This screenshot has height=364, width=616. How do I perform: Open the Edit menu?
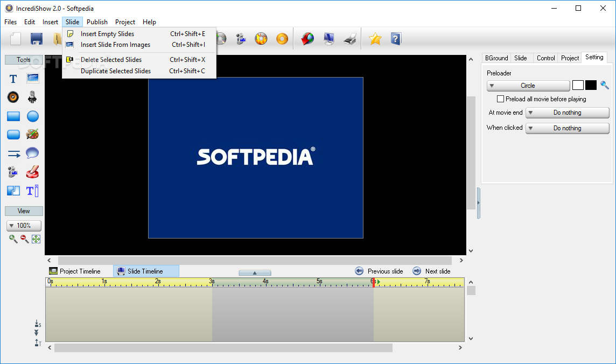(30, 22)
